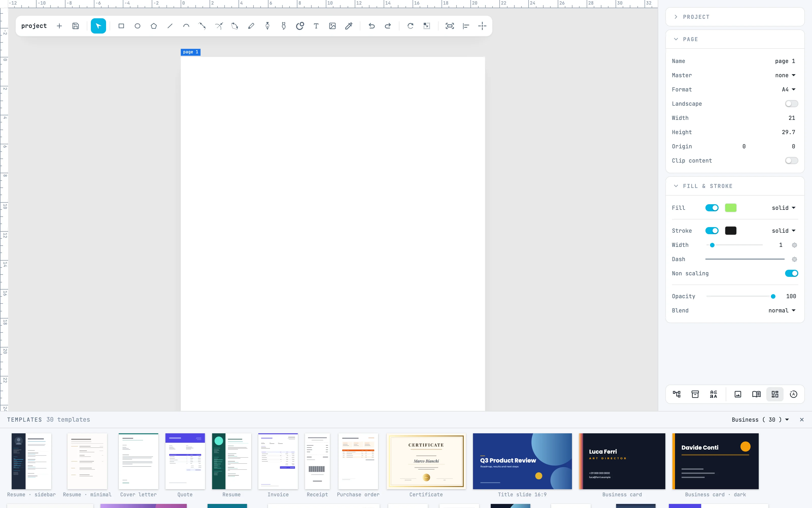This screenshot has height=508, width=812.
Task: Toggle the Clip content switch
Action: tap(791, 161)
